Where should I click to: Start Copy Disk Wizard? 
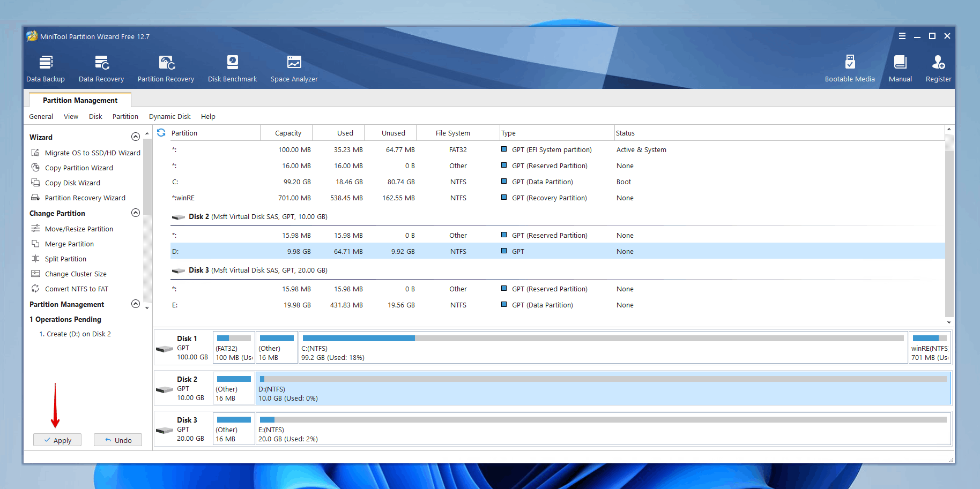[66, 183]
